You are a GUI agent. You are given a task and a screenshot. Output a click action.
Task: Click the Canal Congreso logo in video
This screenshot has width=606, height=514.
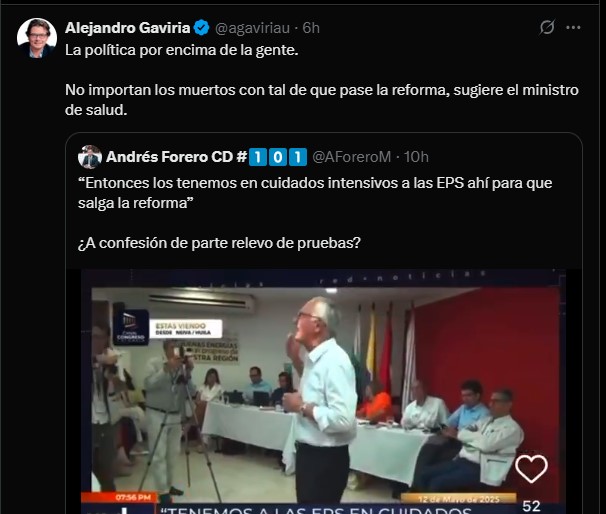point(131,327)
